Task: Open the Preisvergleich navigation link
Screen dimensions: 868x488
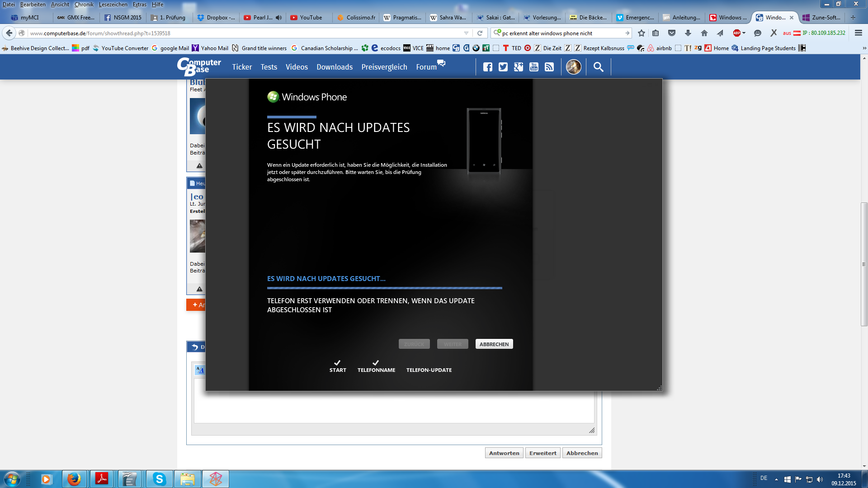Action: click(x=384, y=67)
